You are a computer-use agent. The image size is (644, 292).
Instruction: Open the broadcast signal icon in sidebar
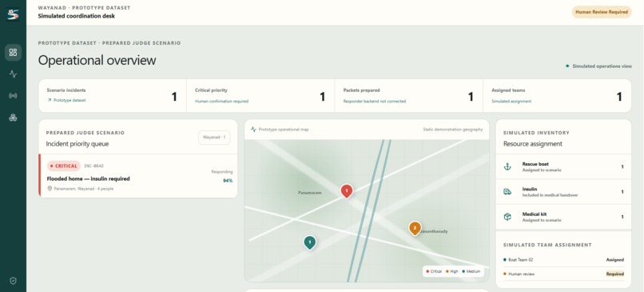[x=13, y=96]
